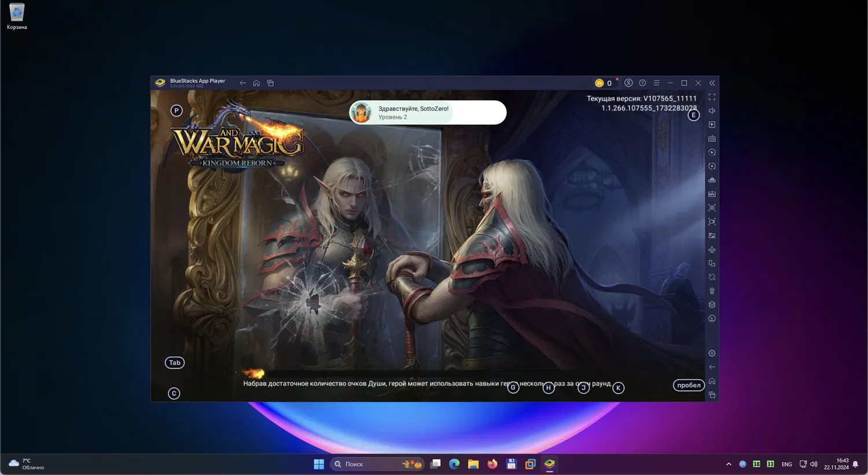Collapse the BlueStacks side toolbar
This screenshot has width=868, height=475.
point(712,83)
